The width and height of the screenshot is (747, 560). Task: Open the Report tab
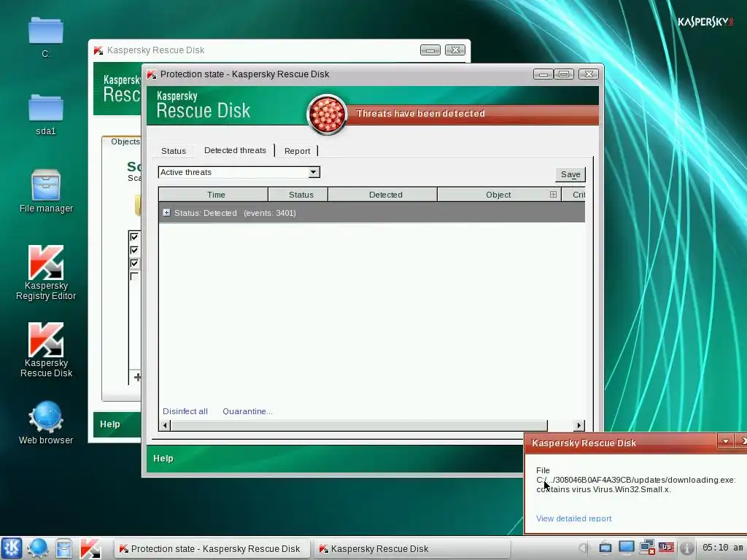[297, 151]
